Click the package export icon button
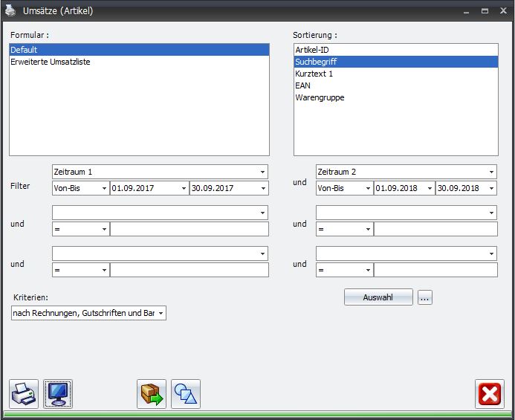The width and height of the screenshot is (515, 420). tap(152, 394)
